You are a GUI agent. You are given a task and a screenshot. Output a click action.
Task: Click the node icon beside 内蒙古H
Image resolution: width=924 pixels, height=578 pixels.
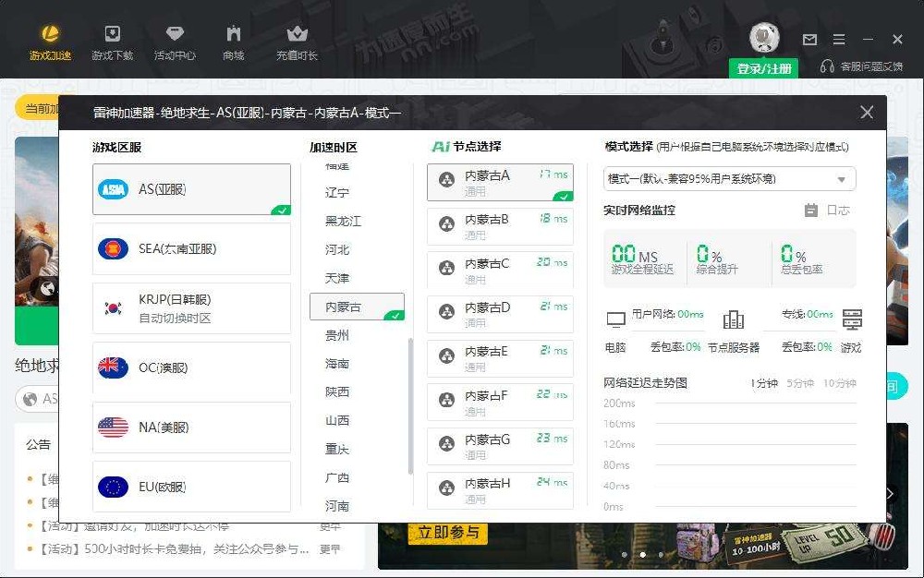pyautogui.click(x=446, y=488)
